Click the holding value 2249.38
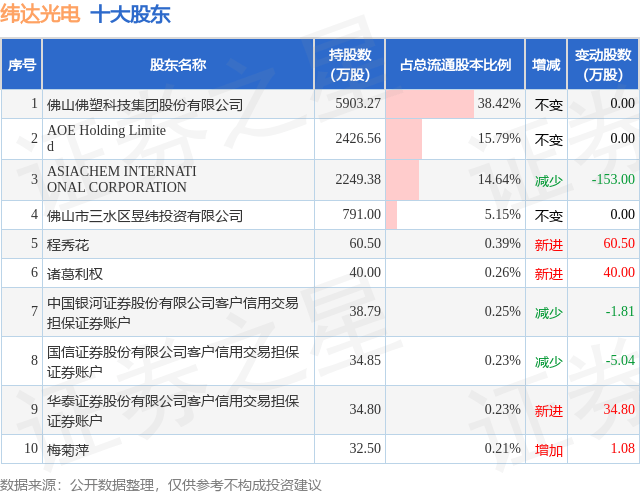This screenshot has width=640, height=494. 358,179
